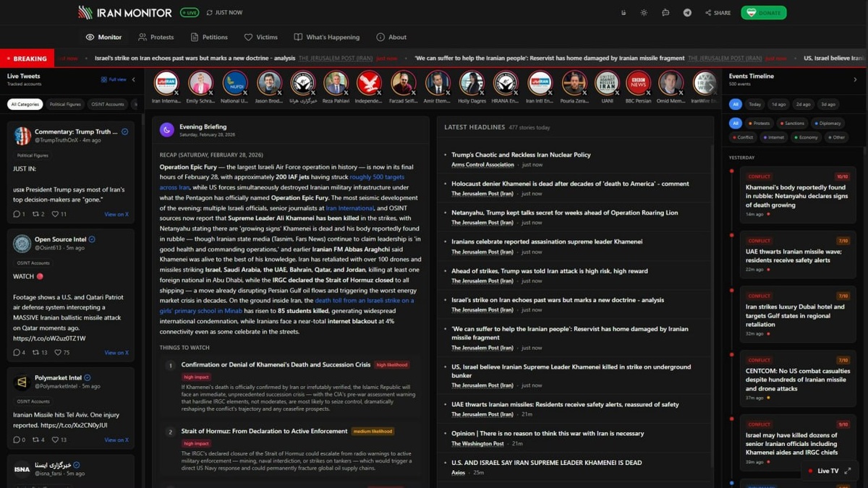The height and width of the screenshot is (488, 868).
Task: Open 'Khamenei's body reportedly found' event card
Action: (799, 195)
